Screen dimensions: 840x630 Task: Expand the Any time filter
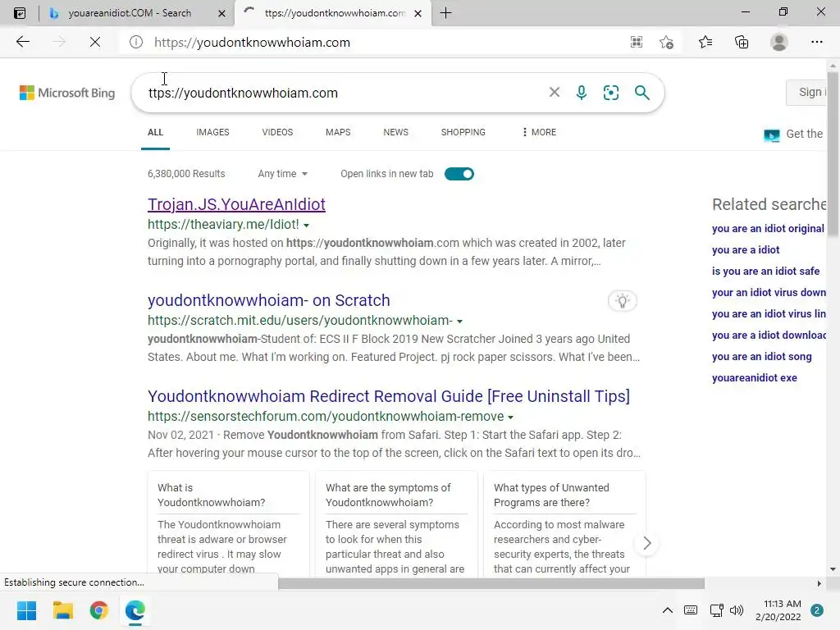coord(282,174)
